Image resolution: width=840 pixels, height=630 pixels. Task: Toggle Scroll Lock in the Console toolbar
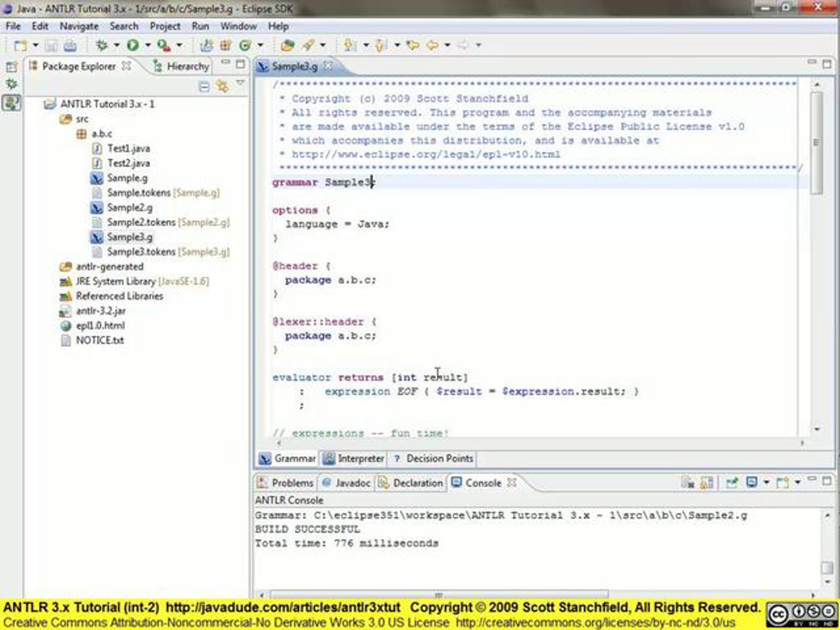click(x=707, y=483)
